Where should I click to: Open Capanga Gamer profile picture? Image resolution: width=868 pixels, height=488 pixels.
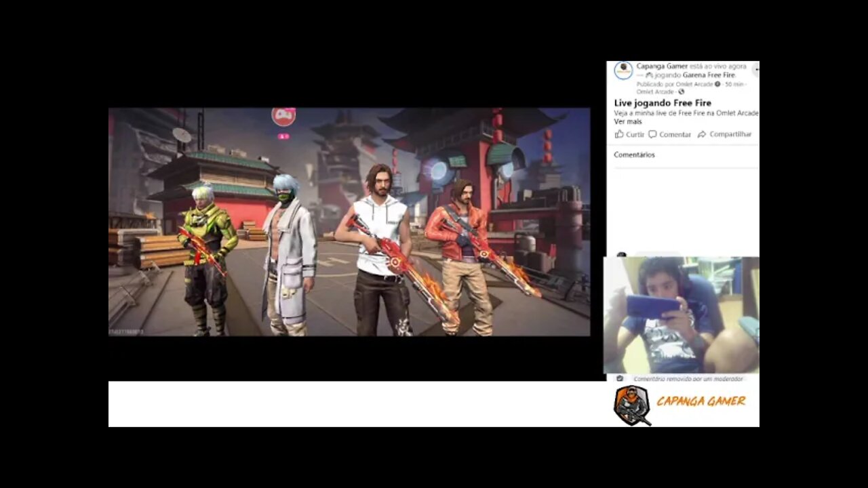pos(623,70)
